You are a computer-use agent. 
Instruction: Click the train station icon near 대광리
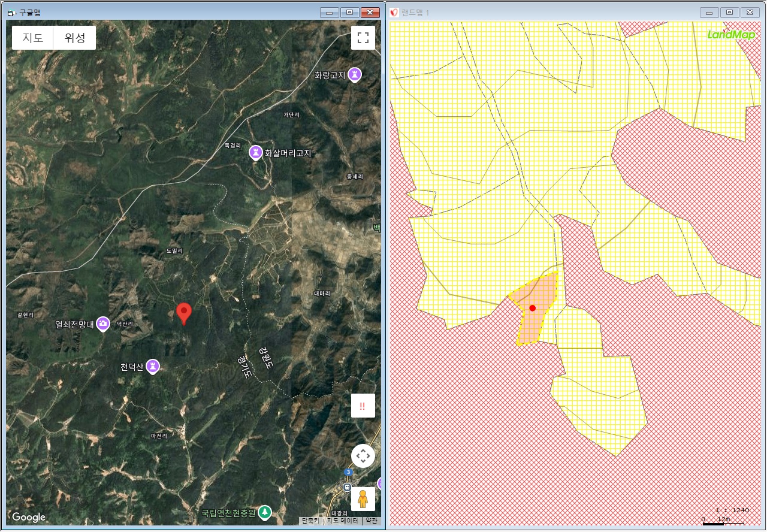(346, 487)
